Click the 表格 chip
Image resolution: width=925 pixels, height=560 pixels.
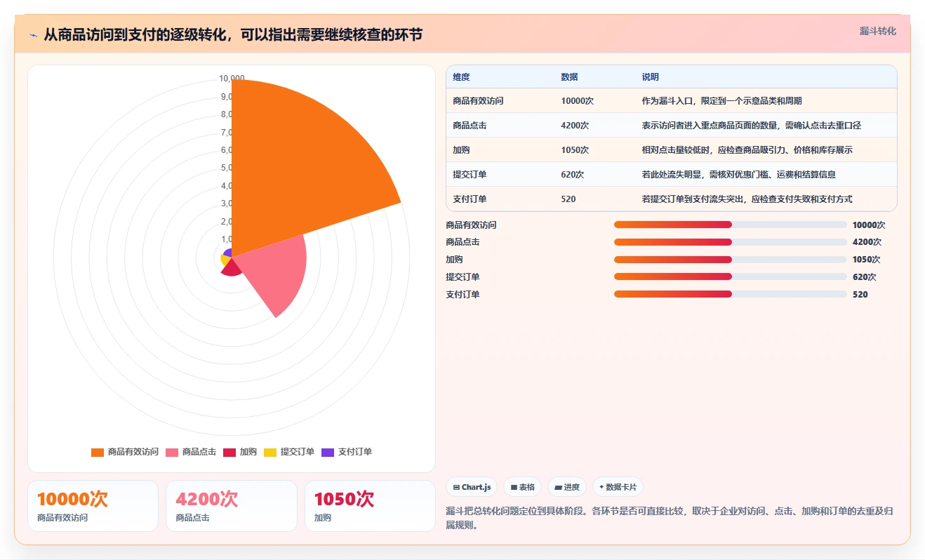pyautogui.click(x=522, y=487)
